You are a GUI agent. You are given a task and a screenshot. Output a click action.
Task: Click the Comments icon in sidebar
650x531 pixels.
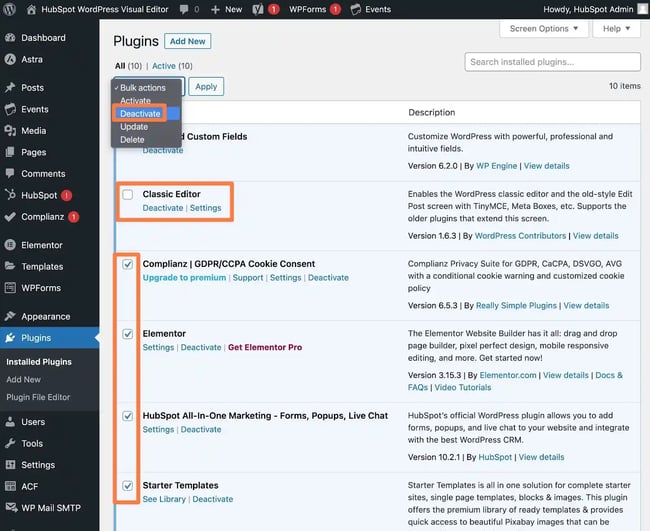(x=10, y=173)
